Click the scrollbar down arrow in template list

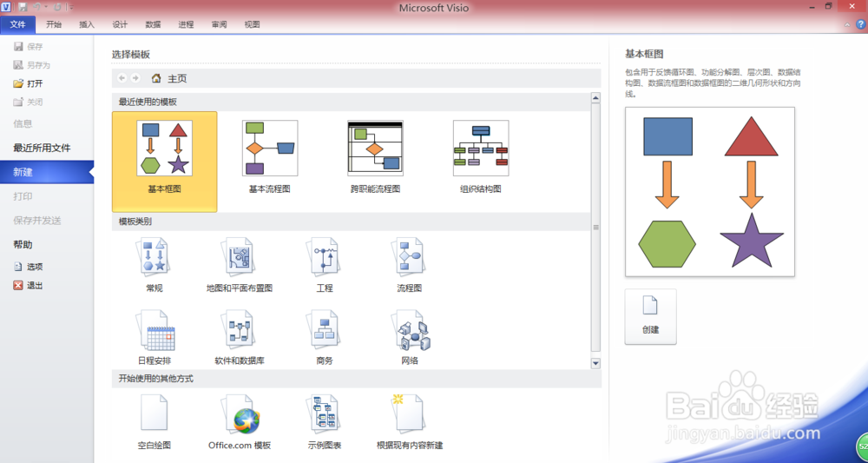(595, 363)
